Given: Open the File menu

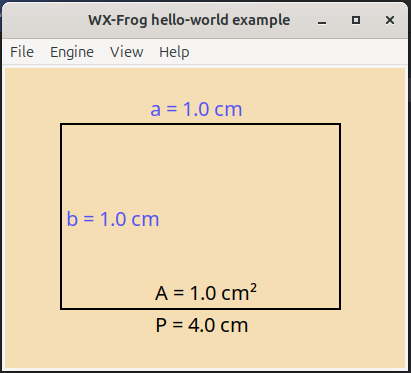Looking at the screenshot, I should pyautogui.click(x=22, y=52).
